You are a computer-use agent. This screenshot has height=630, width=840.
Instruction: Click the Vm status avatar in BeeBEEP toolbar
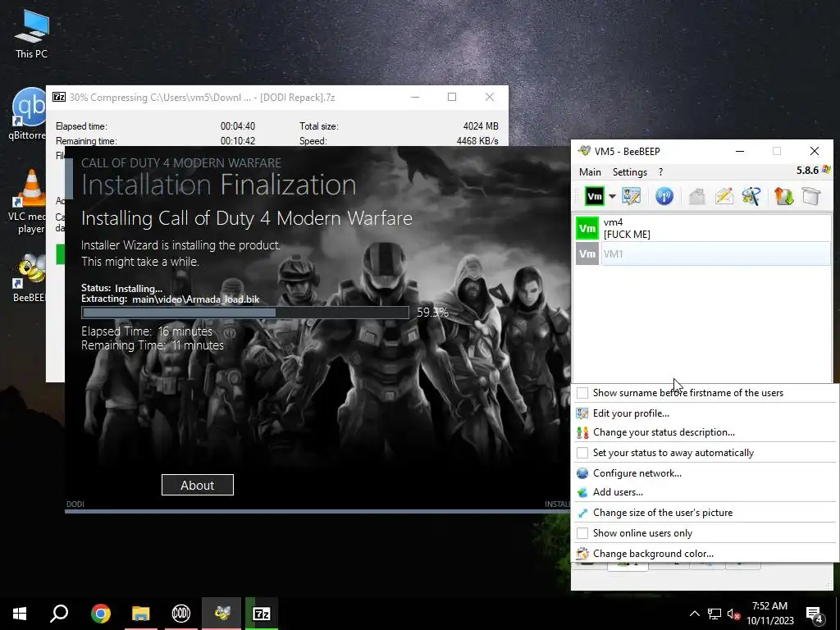(x=594, y=196)
